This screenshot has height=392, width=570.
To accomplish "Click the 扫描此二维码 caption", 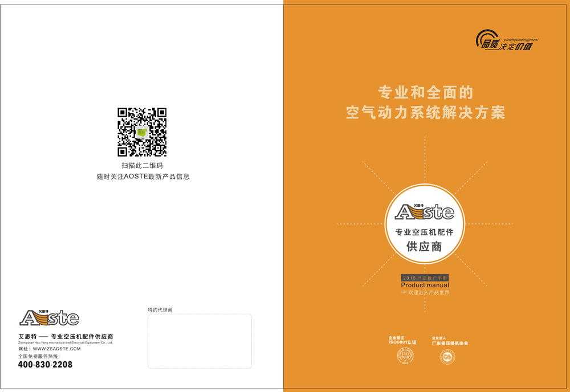I will 142,165.
